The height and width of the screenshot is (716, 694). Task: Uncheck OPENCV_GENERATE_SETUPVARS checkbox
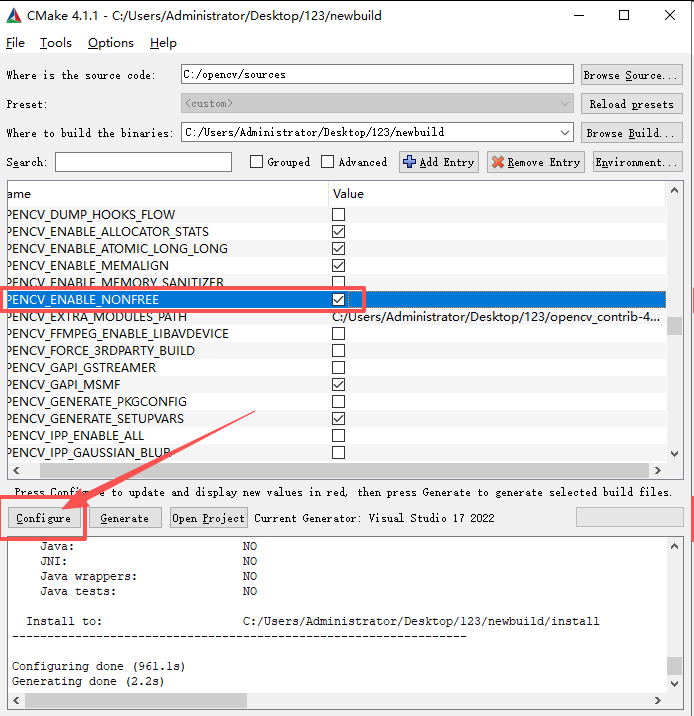click(x=338, y=418)
